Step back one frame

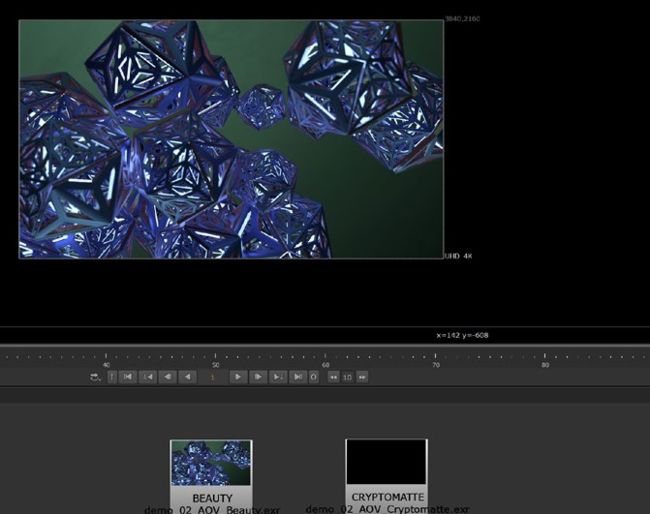point(167,377)
